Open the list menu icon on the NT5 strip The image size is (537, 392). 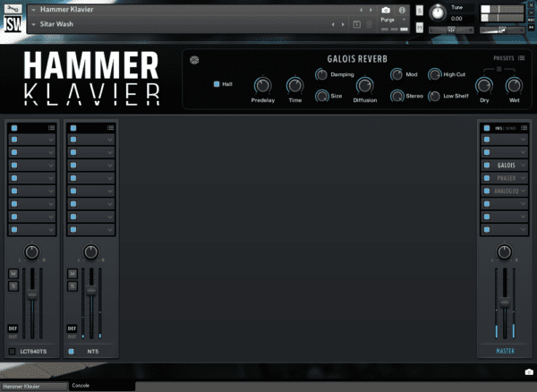coord(110,128)
